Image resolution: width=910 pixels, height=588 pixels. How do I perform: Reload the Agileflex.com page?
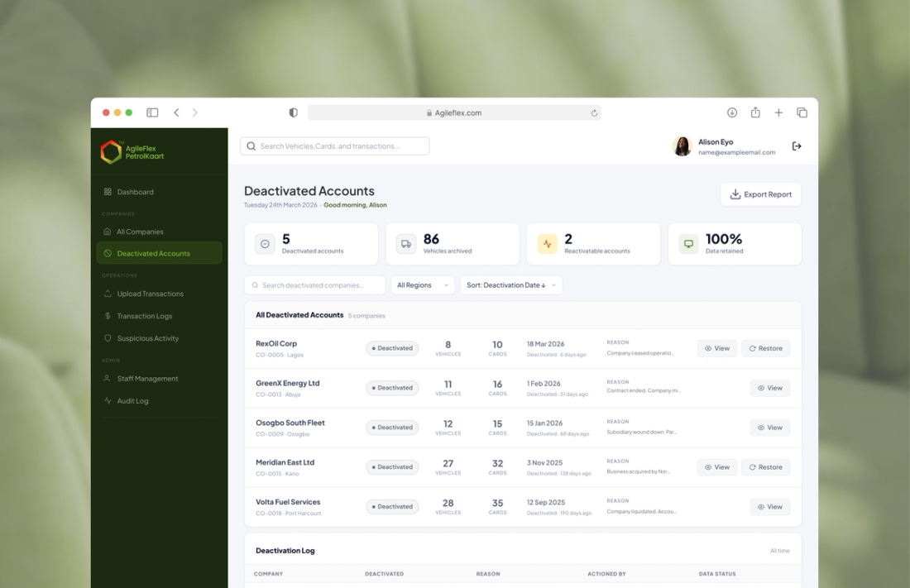coord(594,113)
